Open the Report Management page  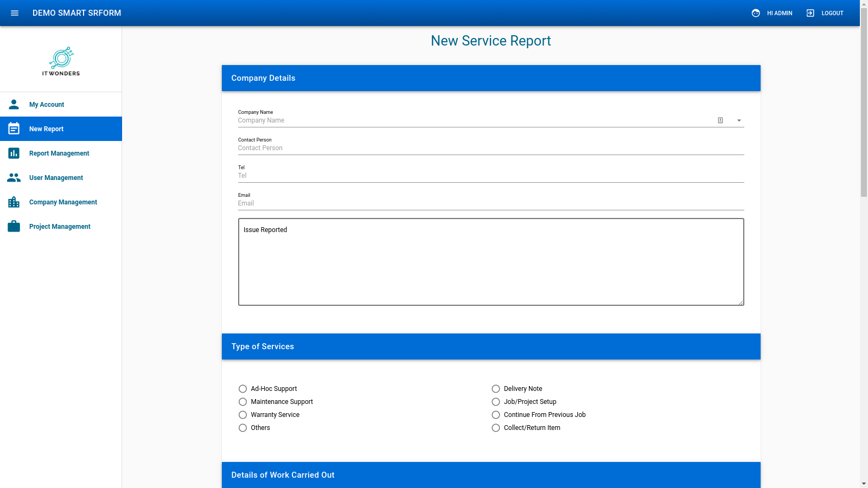pos(59,153)
